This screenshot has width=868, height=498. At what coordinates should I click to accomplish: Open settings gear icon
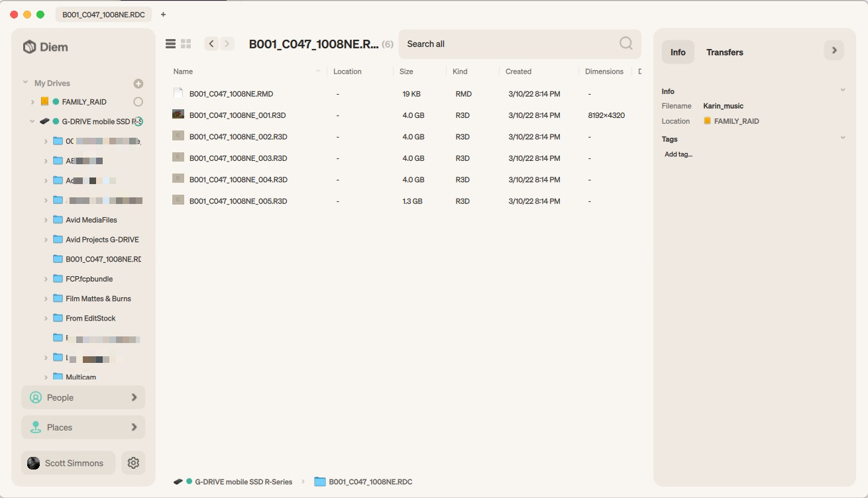(133, 463)
